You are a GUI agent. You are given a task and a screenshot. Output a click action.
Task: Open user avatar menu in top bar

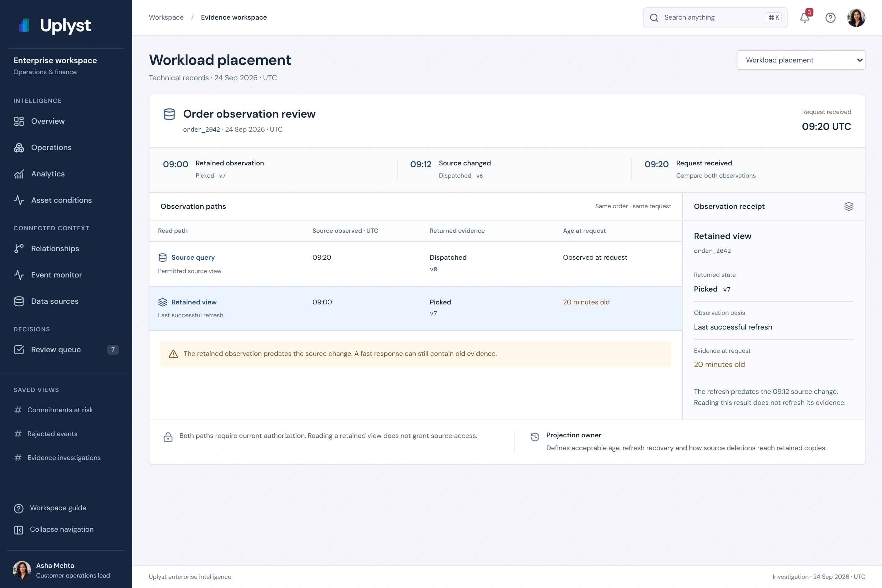click(856, 18)
